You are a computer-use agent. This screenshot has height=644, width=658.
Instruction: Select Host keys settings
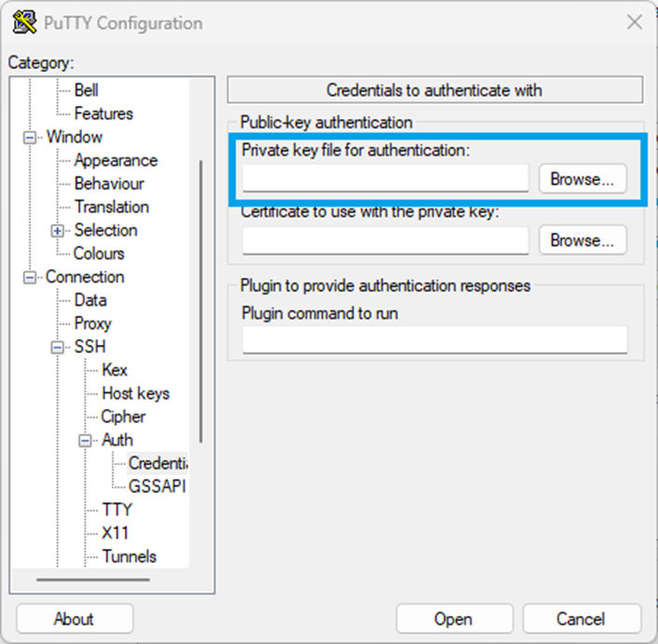click(x=136, y=393)
